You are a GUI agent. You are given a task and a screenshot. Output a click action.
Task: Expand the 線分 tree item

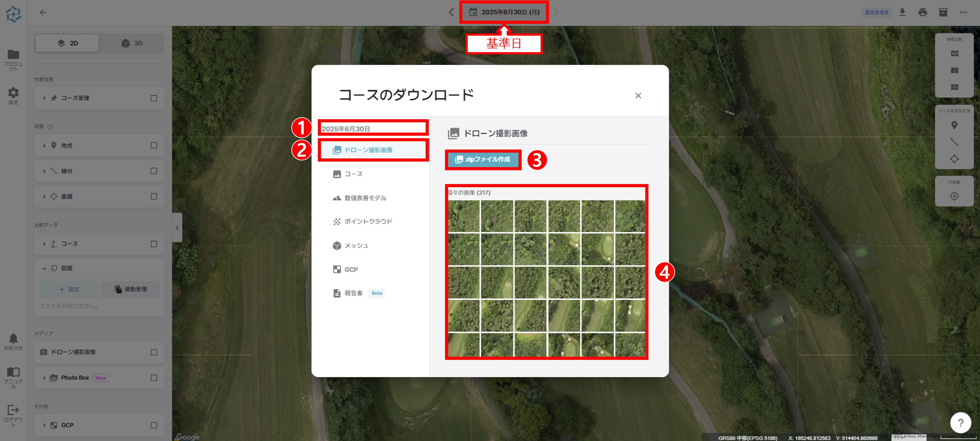click(44, 171)
